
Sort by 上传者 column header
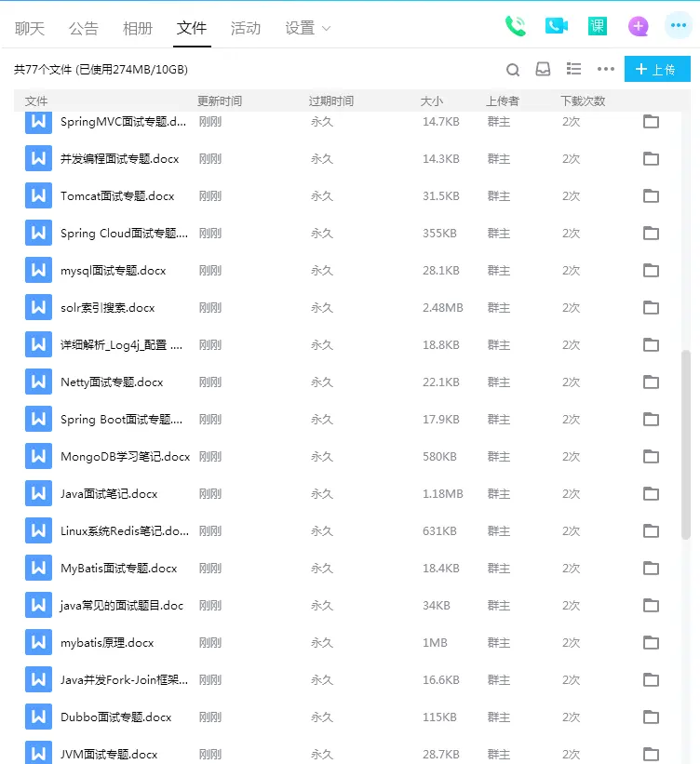tap(502, 101)
